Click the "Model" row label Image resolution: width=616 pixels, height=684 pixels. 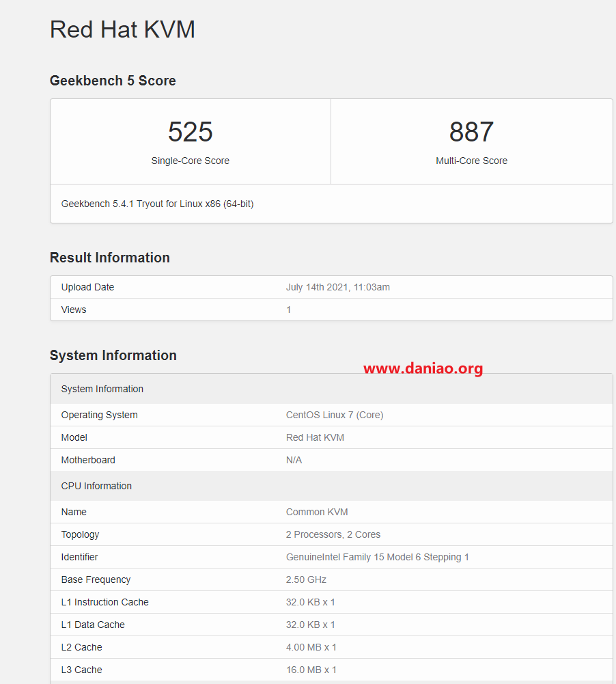[74, 437]
